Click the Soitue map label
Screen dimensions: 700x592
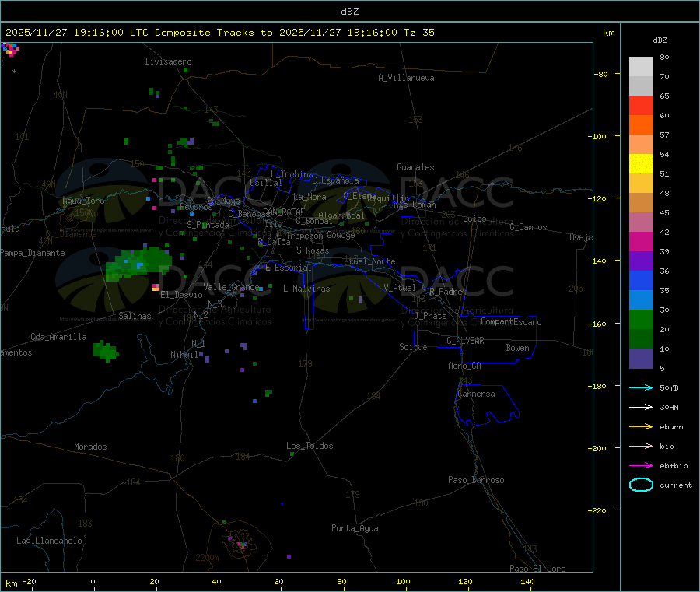pos(413,347)
